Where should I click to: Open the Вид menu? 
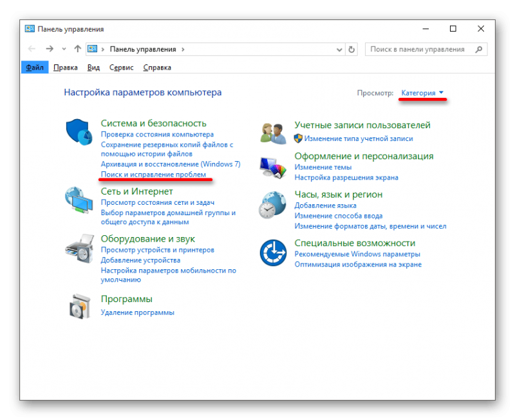(x=93, y=68)
